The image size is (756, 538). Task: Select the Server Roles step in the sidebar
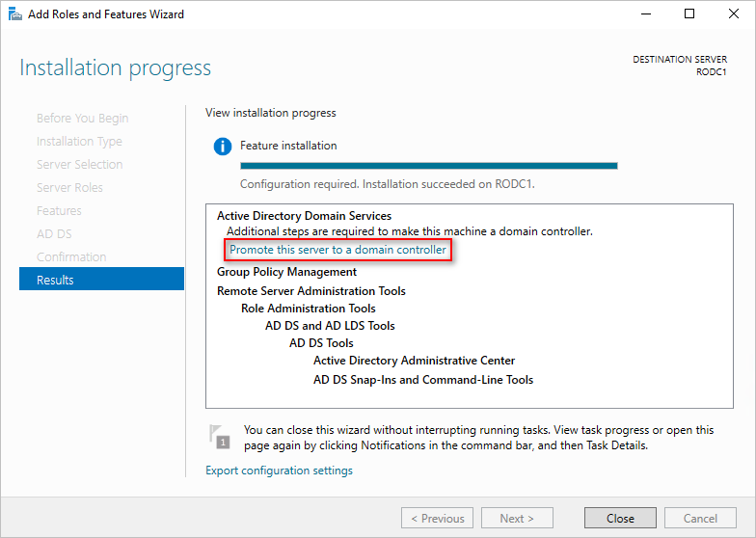pyautogui.click(x=69, y=187)
